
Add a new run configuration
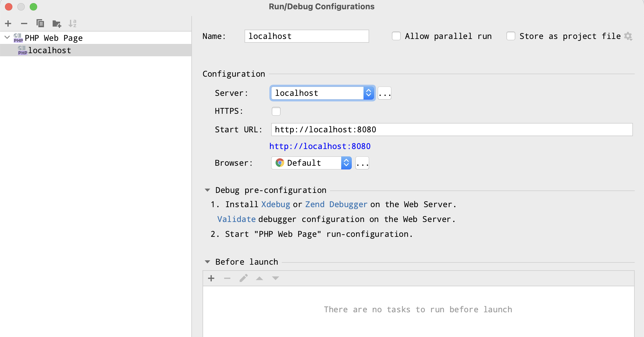8,23
